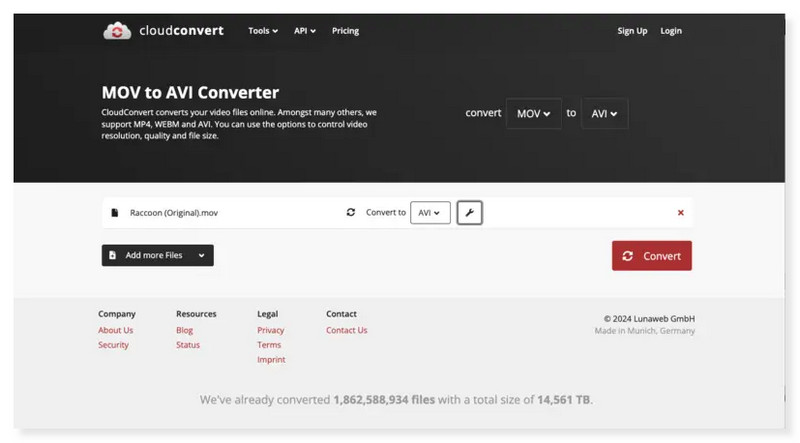Click the © 2024 Lunaweb GmbH text
Image resolution: width=800 pixels, height=443 pixels.
click(649, 318)
